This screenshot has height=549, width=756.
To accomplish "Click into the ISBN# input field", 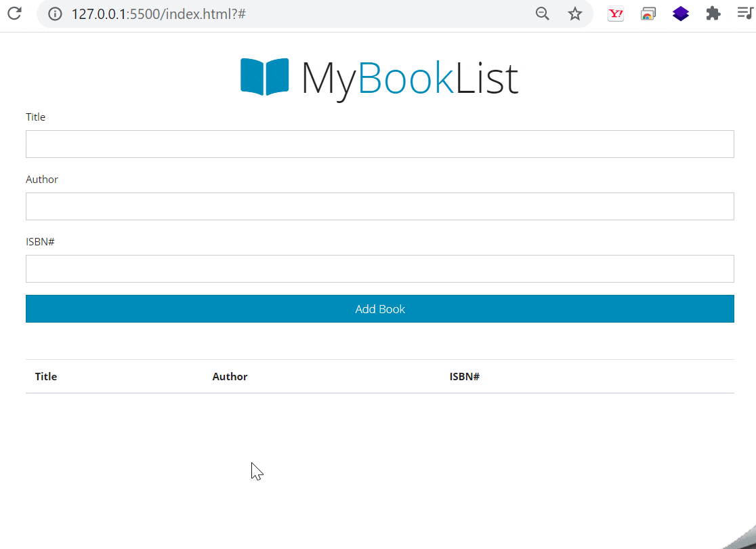I will pos(380,268).
